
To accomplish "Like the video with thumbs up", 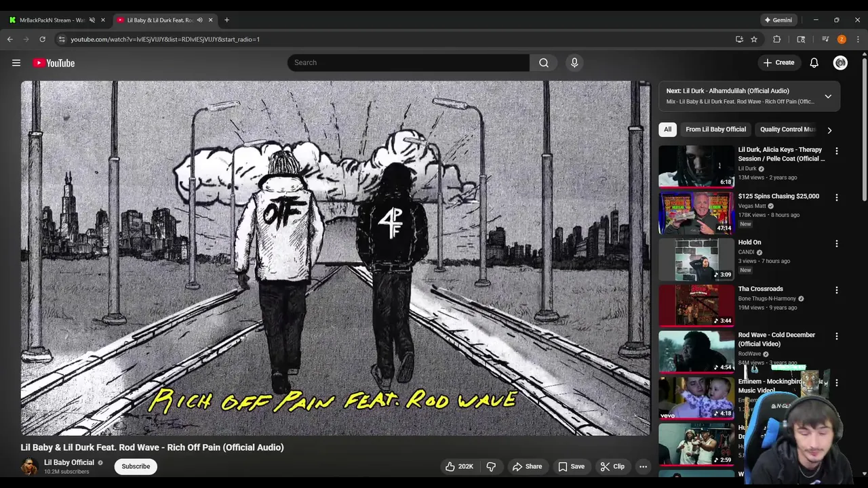I will pyautogui.click(x=459, y=466).
